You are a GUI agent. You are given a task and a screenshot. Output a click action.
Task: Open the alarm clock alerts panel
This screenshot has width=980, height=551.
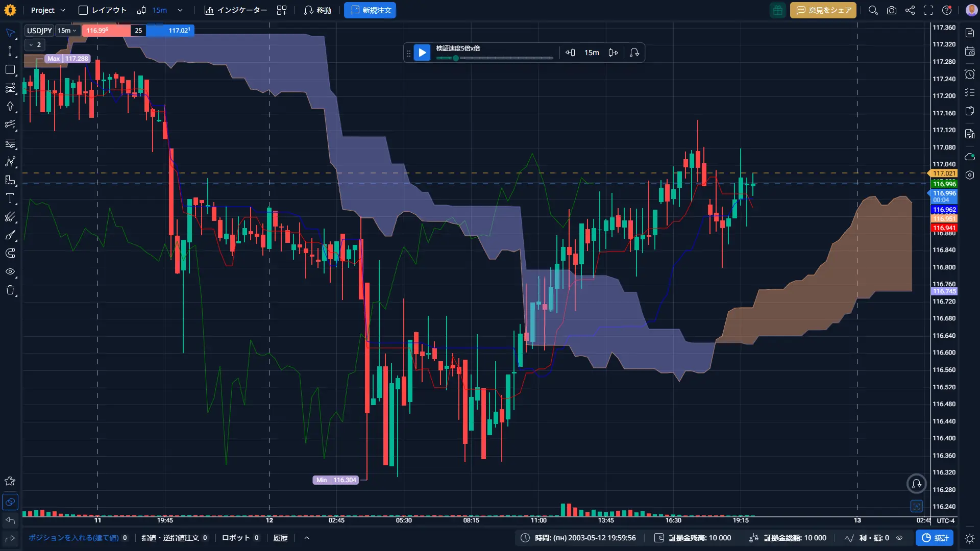[x=970, y=74]
